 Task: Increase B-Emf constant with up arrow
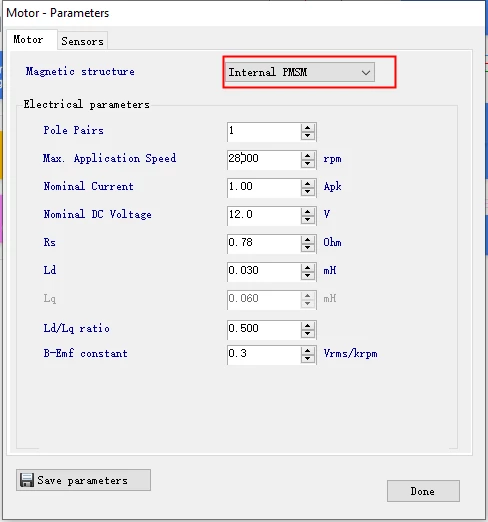click(308, 350)
